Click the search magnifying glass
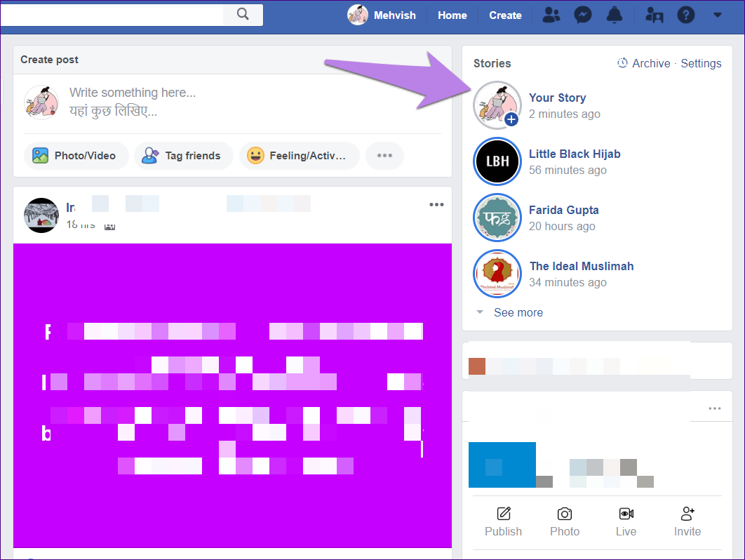Viewport: 745px width, 560px height. click(242, 14)
